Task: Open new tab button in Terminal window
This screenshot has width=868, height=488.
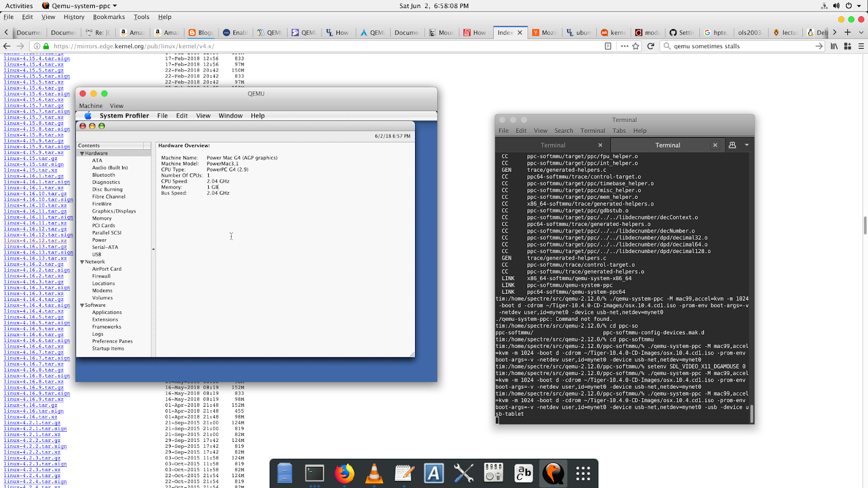Action: click(x=732, y=145)
